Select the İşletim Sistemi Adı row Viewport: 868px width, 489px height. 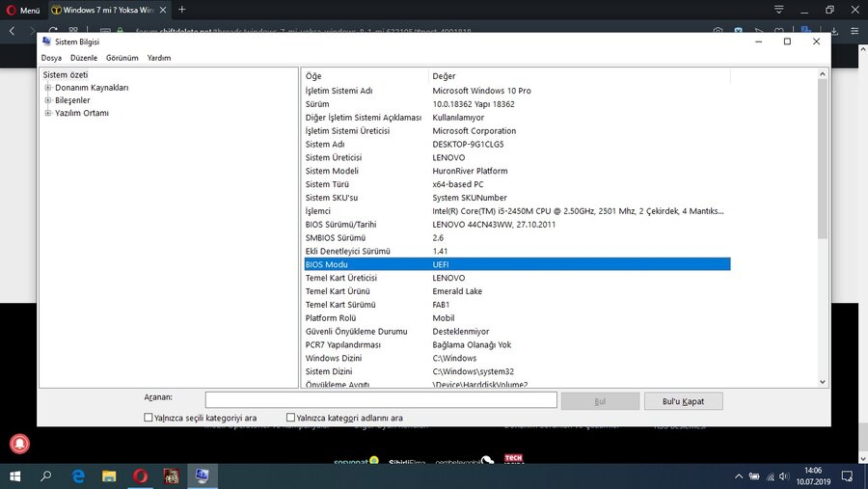coord(517,91)
